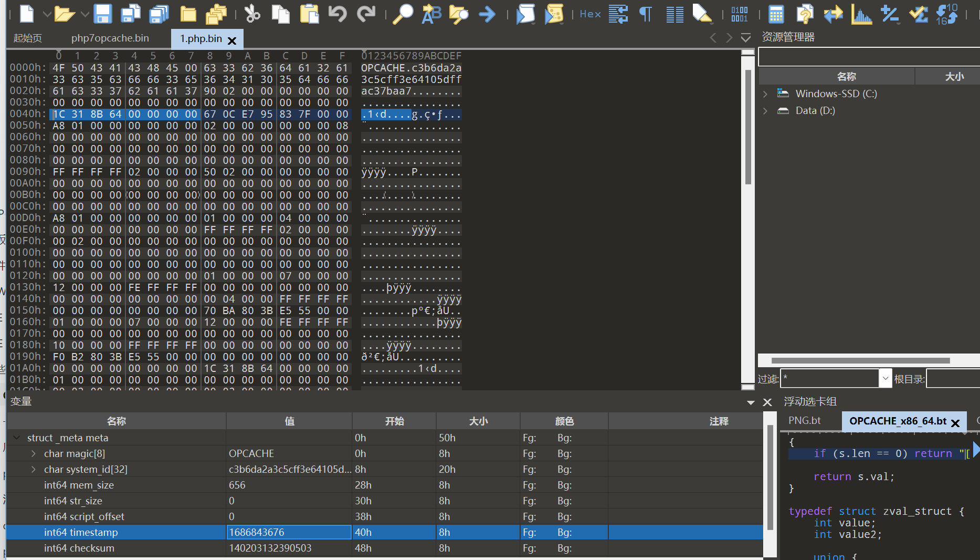Screen dimensions: 980x560
Task: Go to the next tab with the right arrow
Action: [729, 38]
